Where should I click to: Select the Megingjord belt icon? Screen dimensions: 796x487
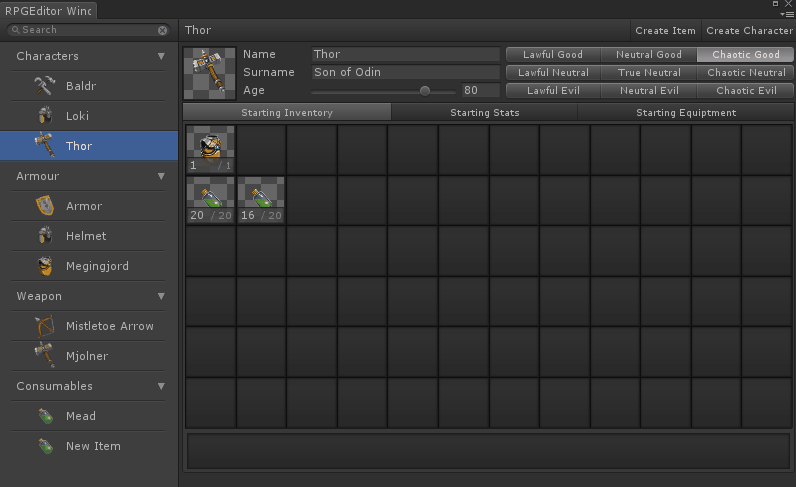pos(45,266)
